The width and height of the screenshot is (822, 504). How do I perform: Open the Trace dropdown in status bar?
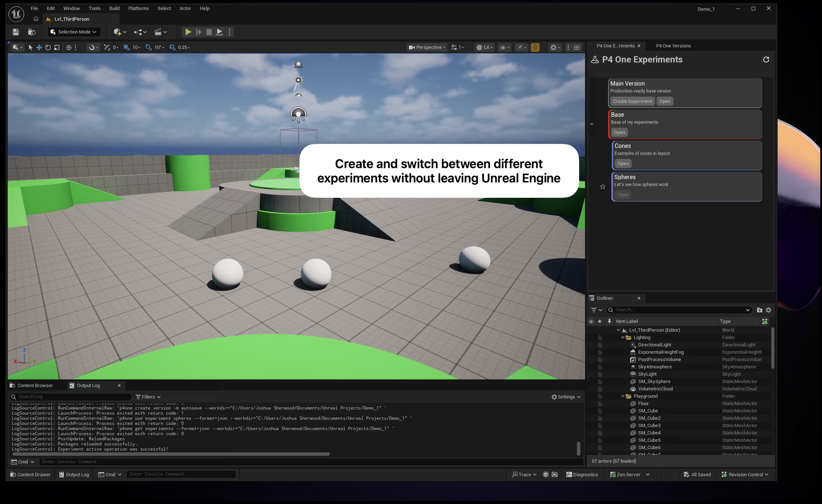click(x=524, y=474)
